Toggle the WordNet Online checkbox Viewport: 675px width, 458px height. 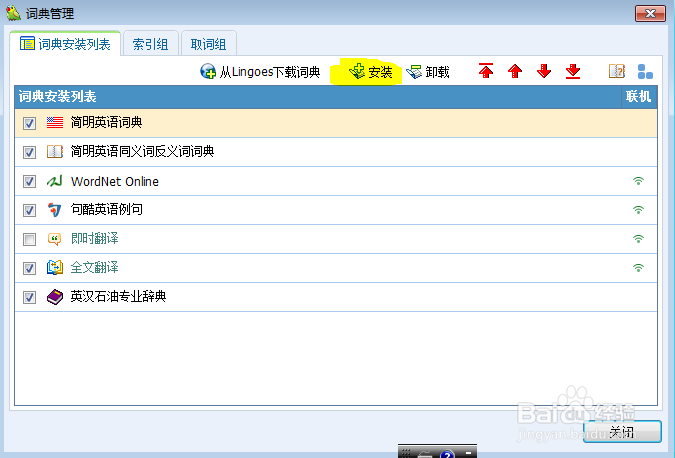tap(29, 181)
